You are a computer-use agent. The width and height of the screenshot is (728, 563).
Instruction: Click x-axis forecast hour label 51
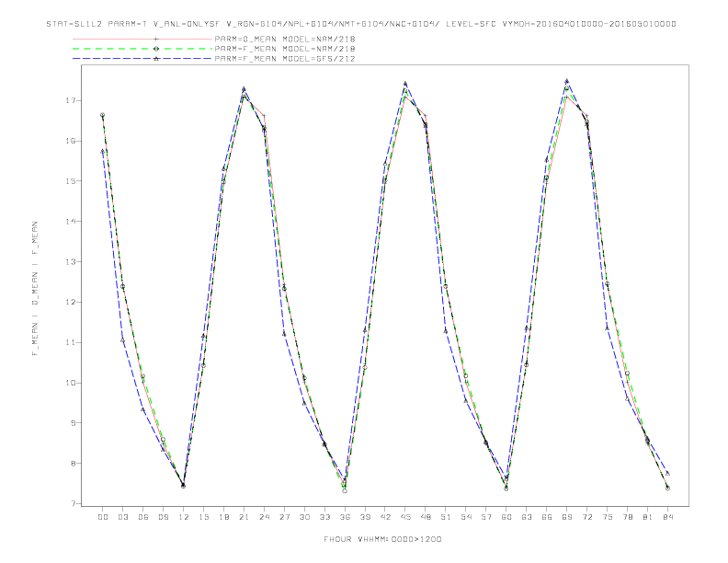click(446, 517)
